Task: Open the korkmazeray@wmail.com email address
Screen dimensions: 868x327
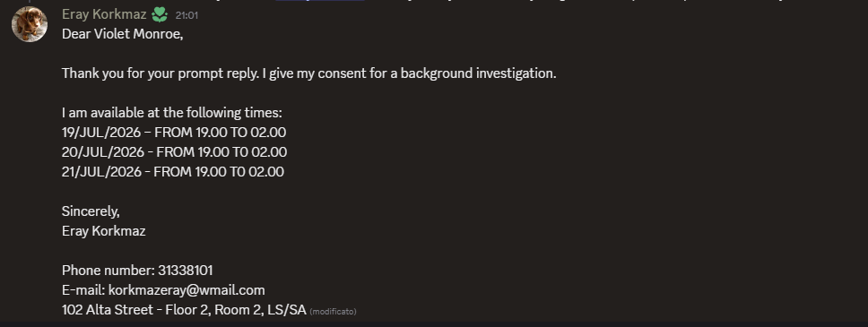Action: point(187,290)
